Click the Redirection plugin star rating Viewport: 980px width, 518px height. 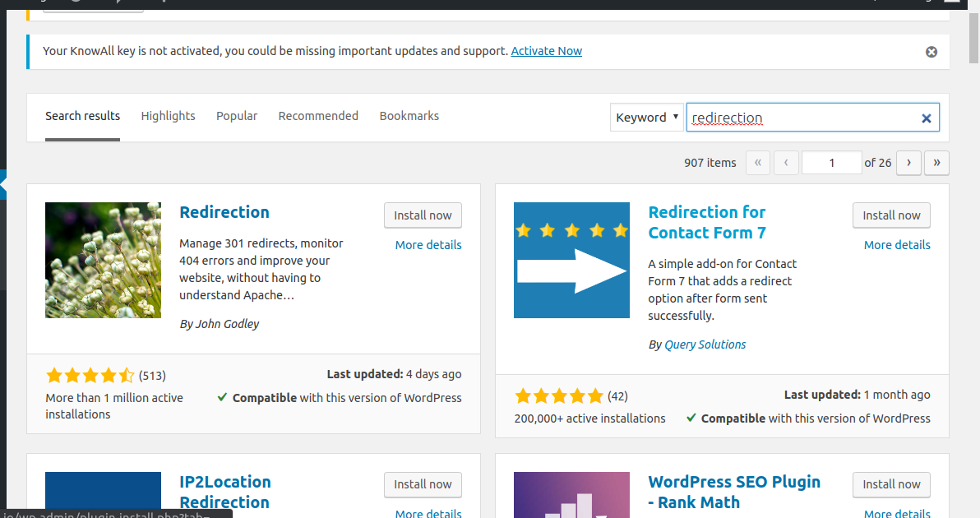click(90, 376)
